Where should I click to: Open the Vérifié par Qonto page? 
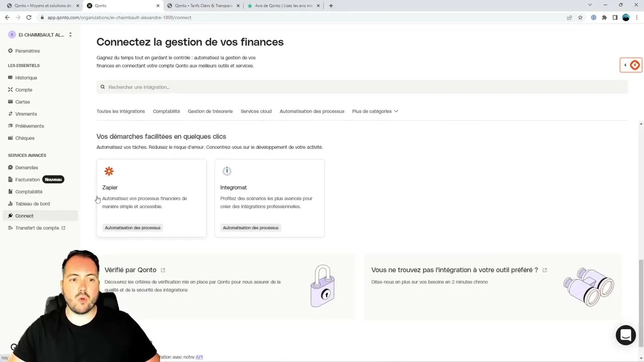click(130, 270)
